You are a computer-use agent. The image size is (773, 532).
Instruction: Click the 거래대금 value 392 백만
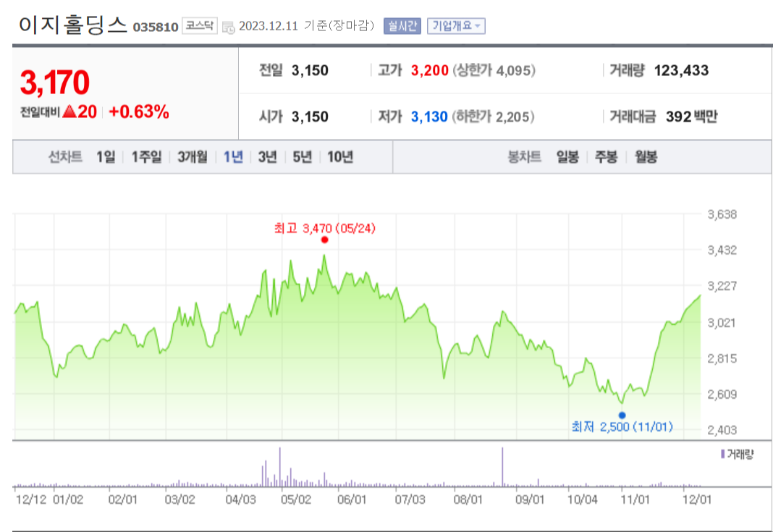coord(692,117)
